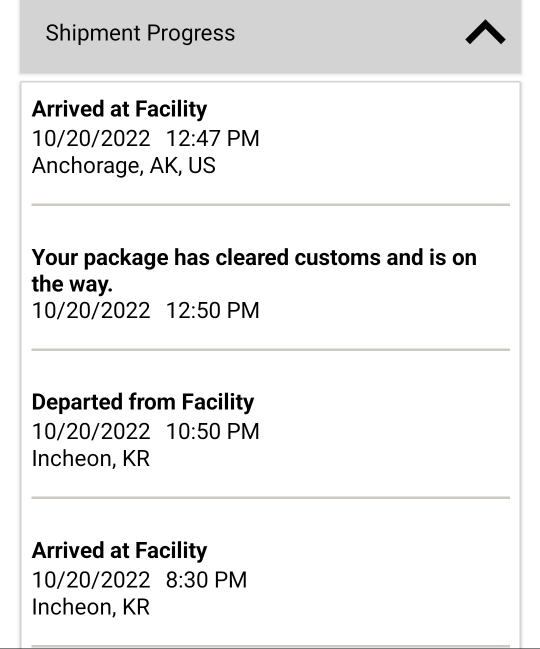Click the divider below Departed from Facility entry

tap(271, 498)
